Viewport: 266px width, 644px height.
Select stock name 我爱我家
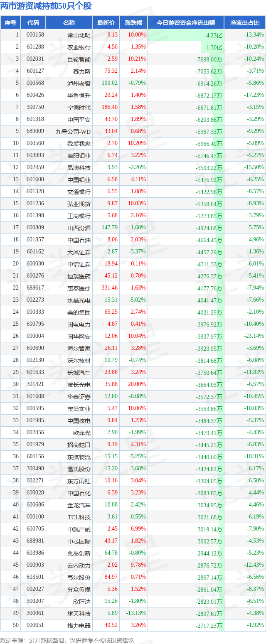(x=79, y=143)
